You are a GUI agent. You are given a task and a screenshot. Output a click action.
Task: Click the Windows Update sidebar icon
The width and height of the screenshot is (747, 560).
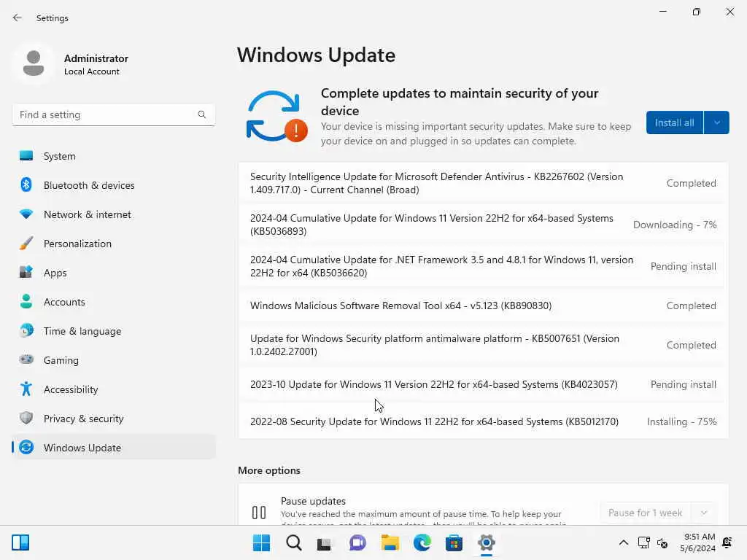[x=26, y=447]
